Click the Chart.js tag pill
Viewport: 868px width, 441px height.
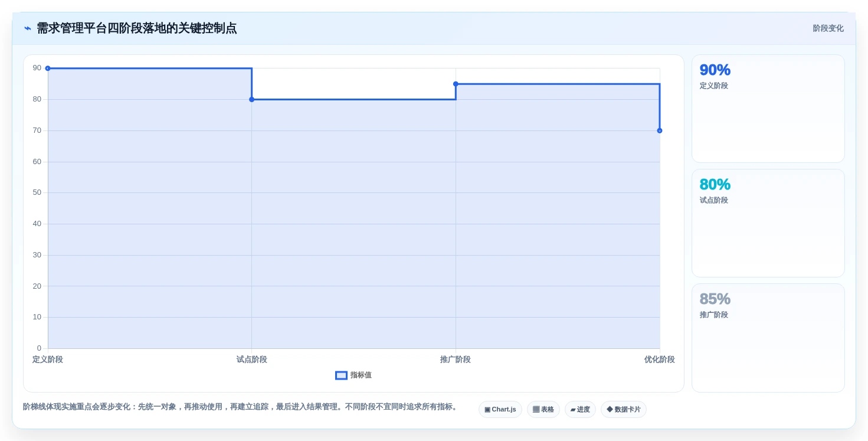click(x=500, y=410)
